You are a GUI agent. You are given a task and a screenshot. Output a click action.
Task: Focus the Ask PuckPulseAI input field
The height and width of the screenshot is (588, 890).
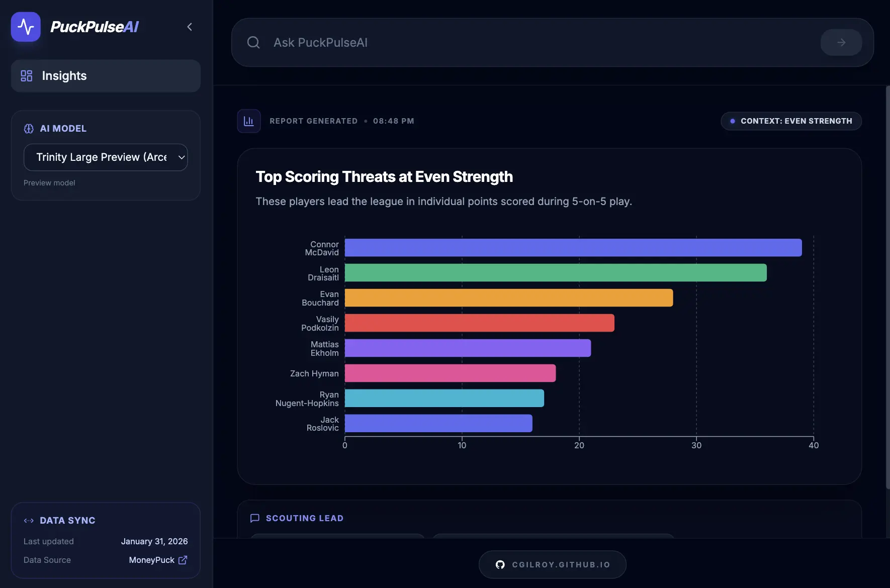[x=543, y=43]
